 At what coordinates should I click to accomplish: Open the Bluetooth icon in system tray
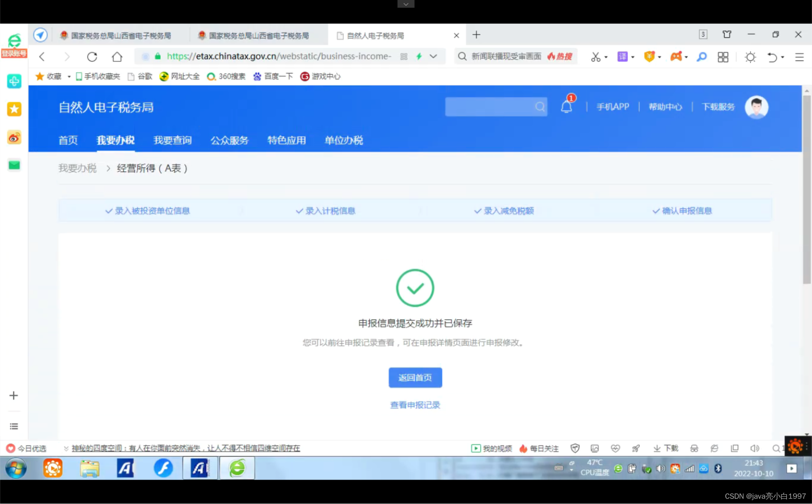point(717,468)
